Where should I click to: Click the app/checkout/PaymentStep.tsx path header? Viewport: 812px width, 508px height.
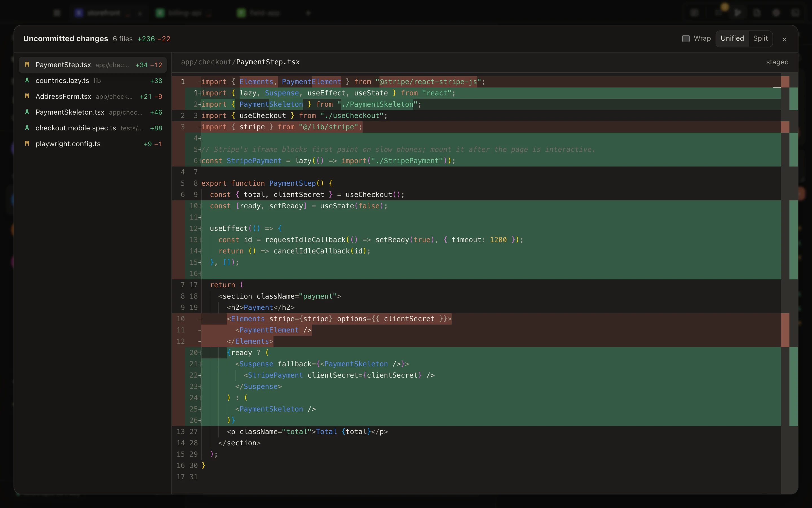(240, 62)
